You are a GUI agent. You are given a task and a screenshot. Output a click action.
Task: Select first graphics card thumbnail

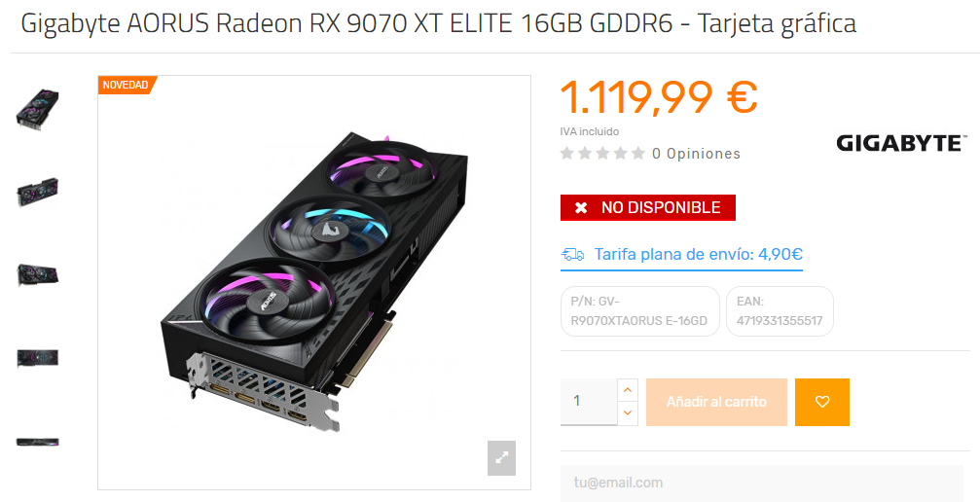38,109
